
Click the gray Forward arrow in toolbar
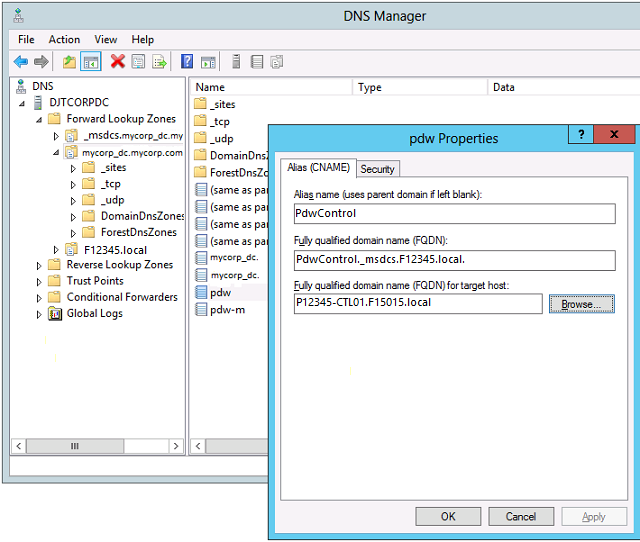coord(41,62)
